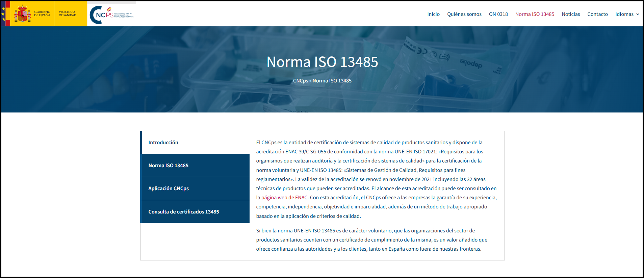Go to the Contacto page
The image size is (644, 278).
click(597, 14)
